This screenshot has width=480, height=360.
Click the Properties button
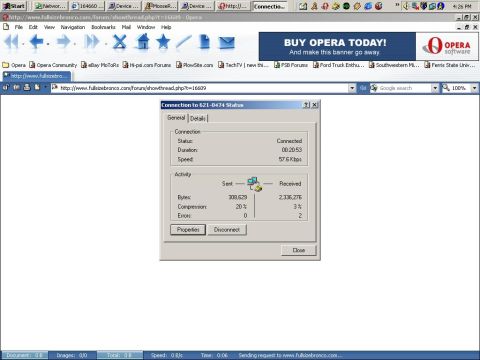(x=188, y=230)
